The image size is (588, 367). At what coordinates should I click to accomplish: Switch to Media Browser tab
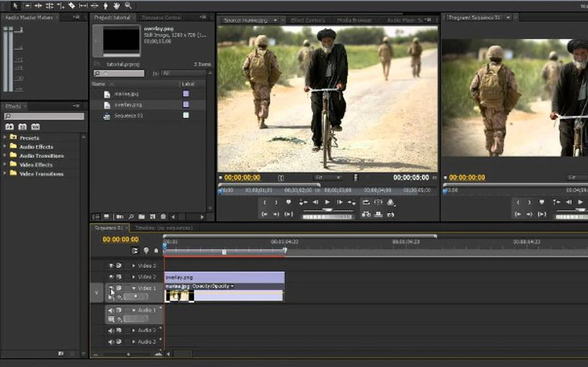tap(354, 20)
